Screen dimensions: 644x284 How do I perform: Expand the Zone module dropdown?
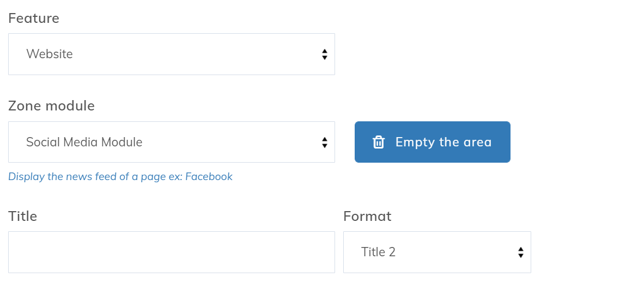coord(171,143)
